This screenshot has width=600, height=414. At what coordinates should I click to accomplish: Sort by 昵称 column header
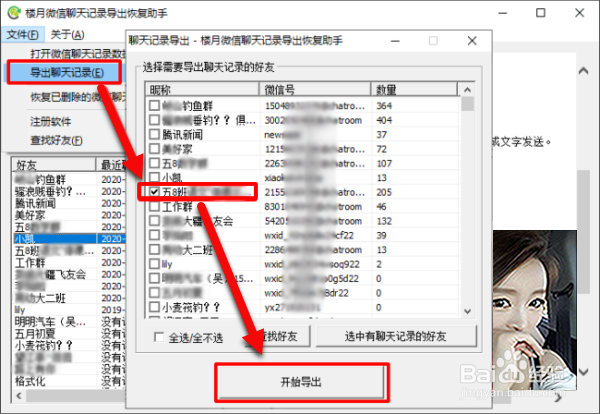pos(202,90)
